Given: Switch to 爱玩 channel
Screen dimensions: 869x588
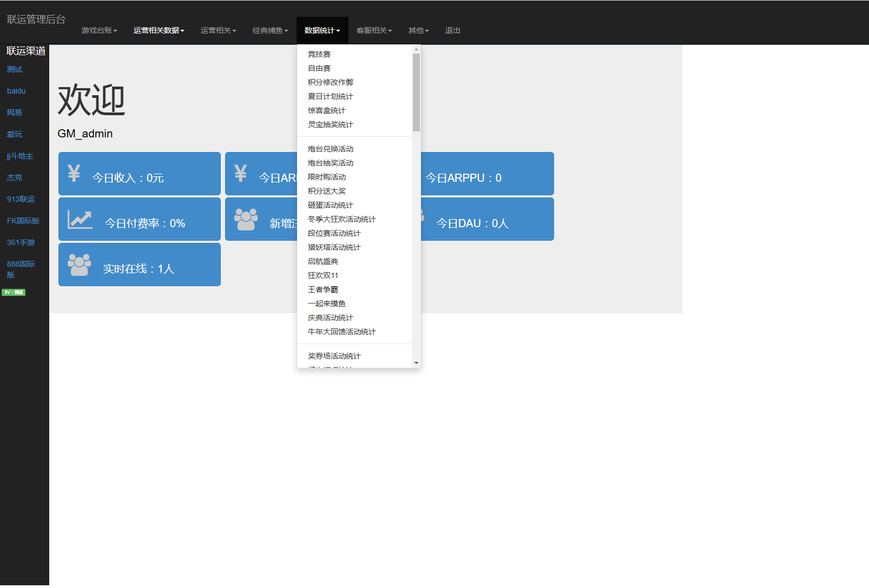Looking at the screenshot, I should (x=15, y=134).
